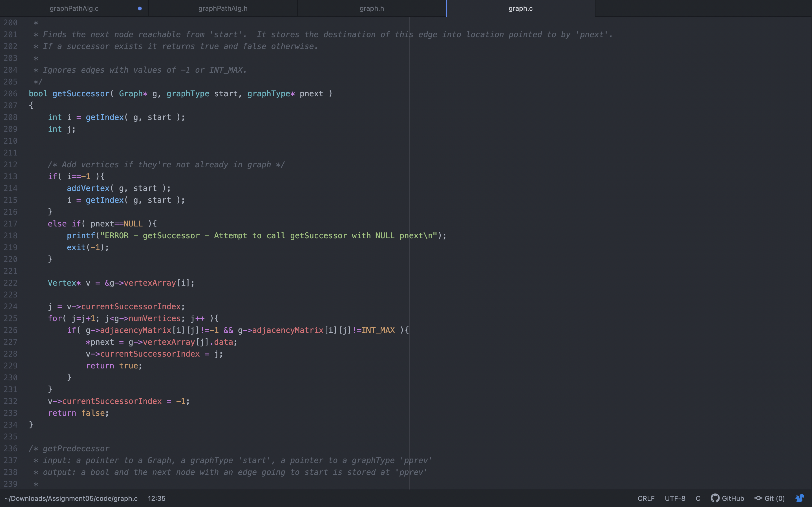The image size is (812, 507).
Task: Click line number 206 in the gutter
Action: [10, 94]
